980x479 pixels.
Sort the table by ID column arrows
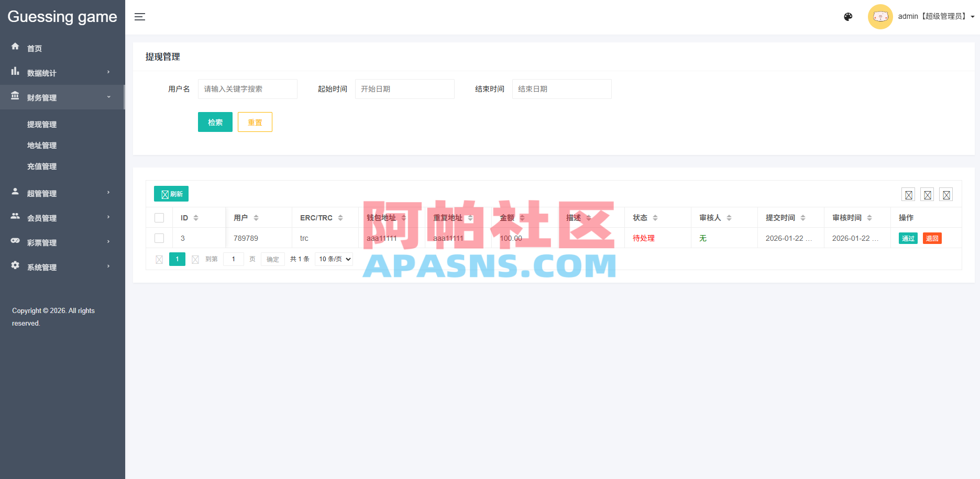pos(196,218)
